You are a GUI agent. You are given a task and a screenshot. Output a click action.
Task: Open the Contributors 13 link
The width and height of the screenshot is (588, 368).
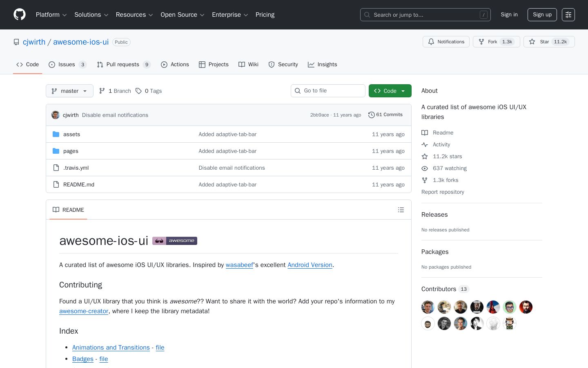pos(445,289)
